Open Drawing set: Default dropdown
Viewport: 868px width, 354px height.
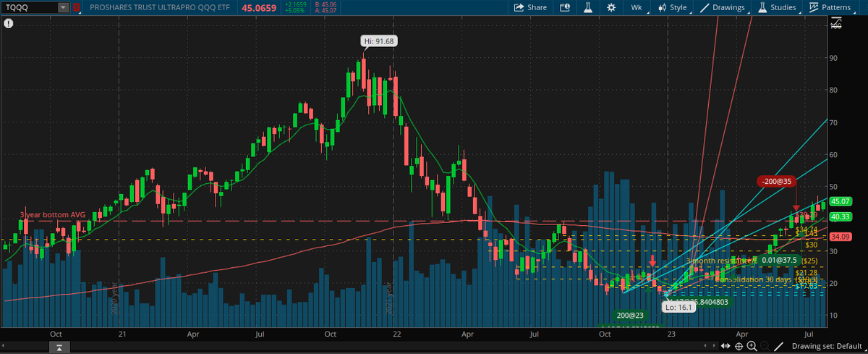pyautogui.click(x=829, y=346)
